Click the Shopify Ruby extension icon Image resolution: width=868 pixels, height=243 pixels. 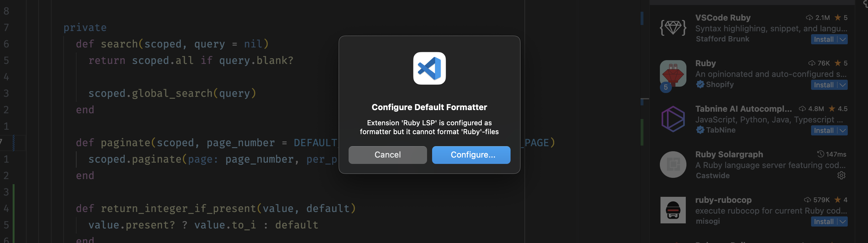point(673,73)
